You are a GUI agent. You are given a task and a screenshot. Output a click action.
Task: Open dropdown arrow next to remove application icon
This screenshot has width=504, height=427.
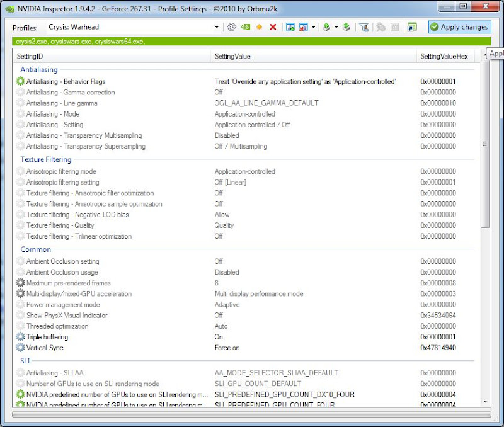313,27
